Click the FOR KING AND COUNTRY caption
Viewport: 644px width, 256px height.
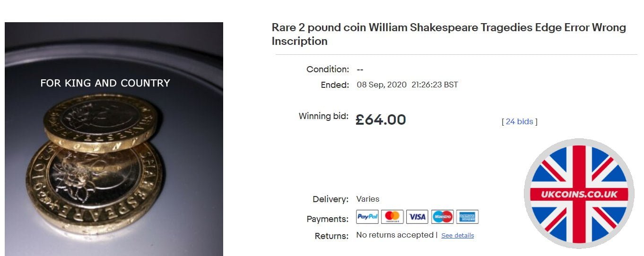(105, 83)
